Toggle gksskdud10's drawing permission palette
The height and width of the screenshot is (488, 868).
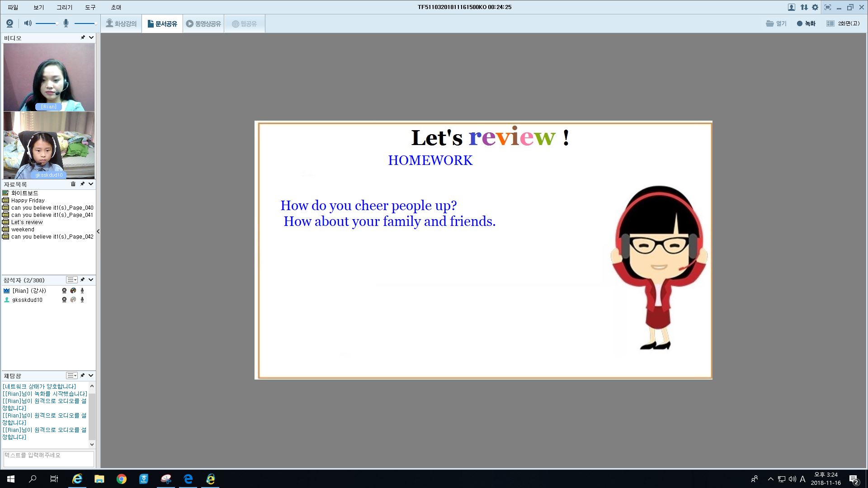tap(73, 300)
